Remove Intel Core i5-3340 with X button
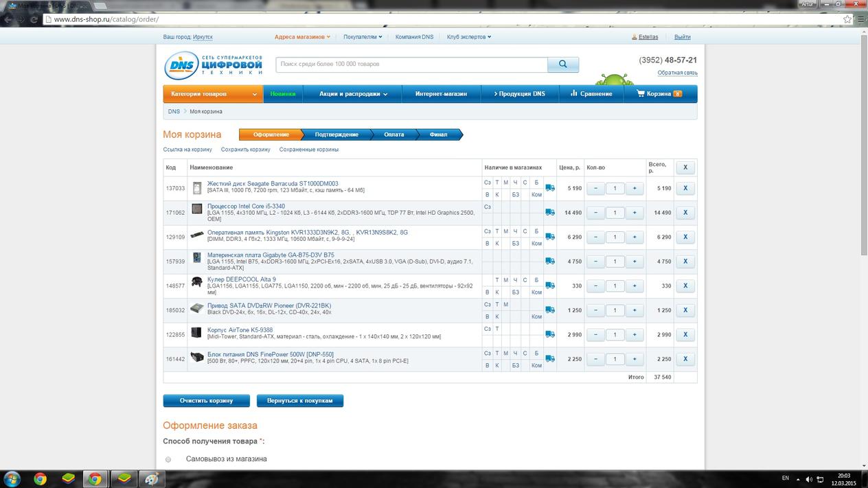Image resolution: width=868 pixels, height=488 pixels. (x=685, y=213)
